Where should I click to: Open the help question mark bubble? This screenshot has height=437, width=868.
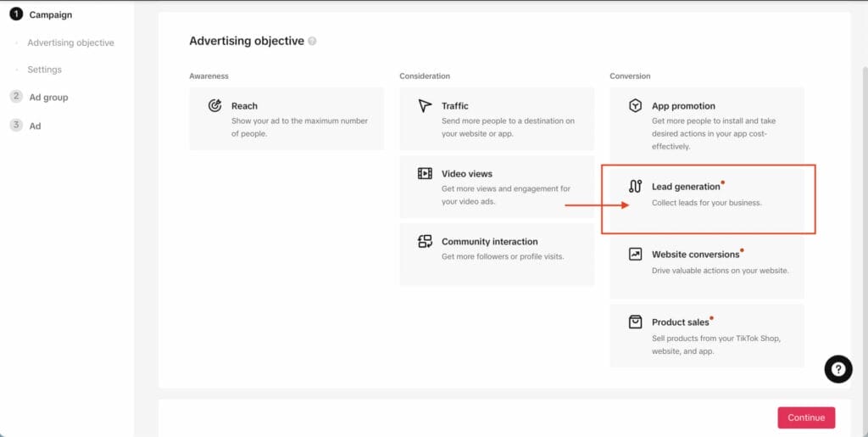coord(838,369)
